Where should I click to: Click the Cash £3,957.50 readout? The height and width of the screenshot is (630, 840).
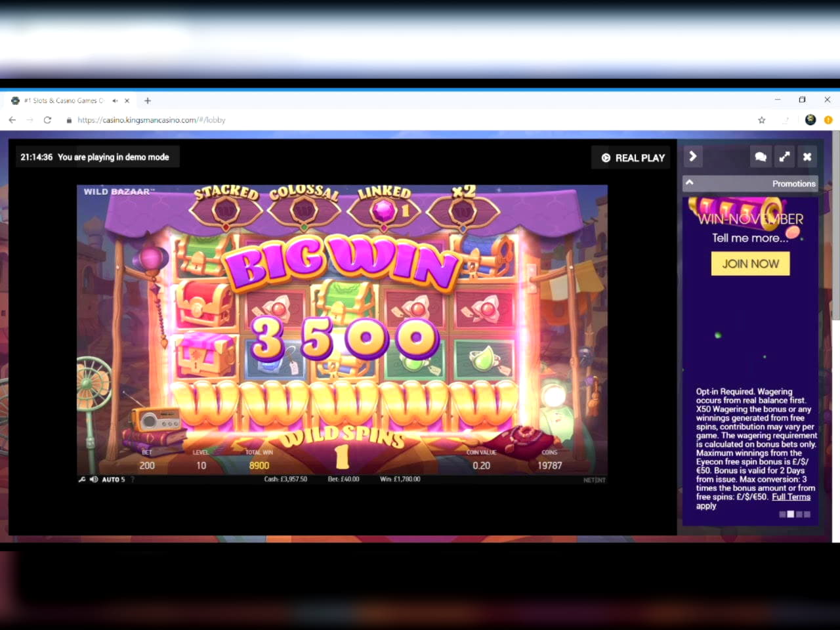click(285, 479)
